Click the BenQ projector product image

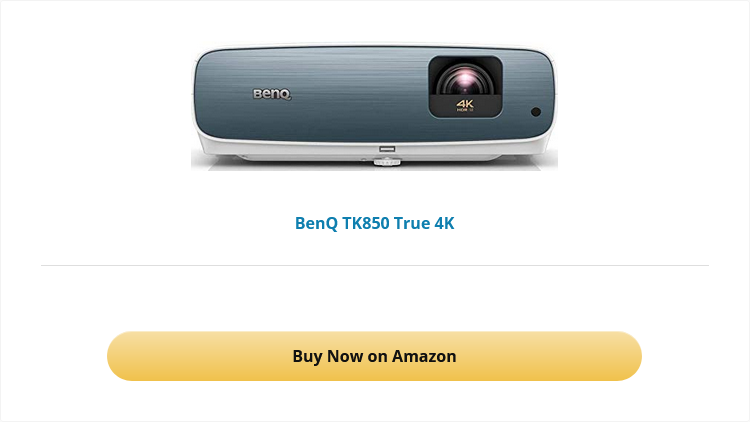(374, 106)
